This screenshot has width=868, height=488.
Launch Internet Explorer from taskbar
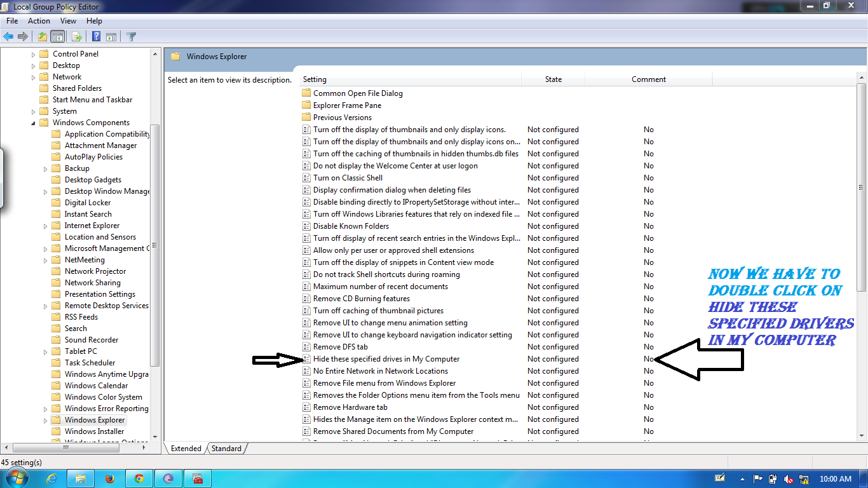[x=51, y=478]
